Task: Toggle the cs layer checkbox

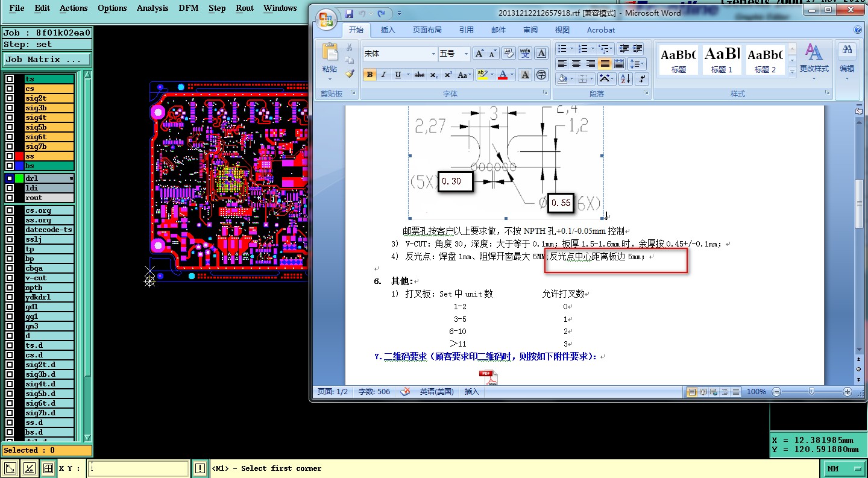Action: pyautogui.click(x=10, y=89)
